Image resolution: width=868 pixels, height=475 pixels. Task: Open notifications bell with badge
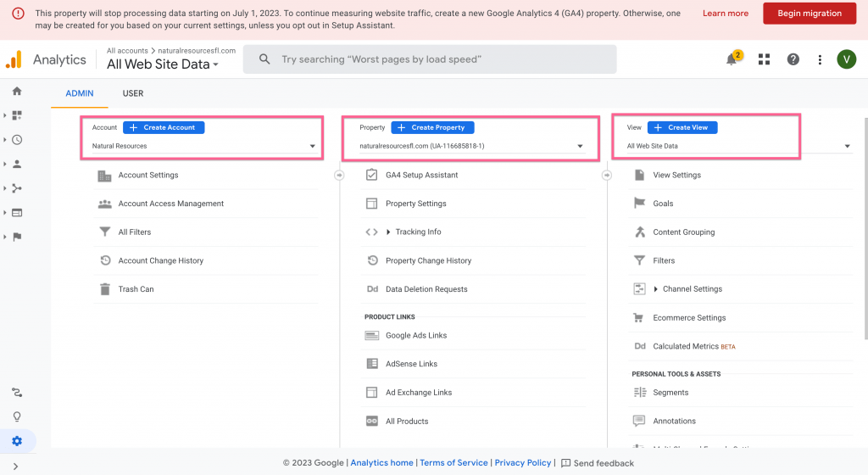[x=733, y=59]
